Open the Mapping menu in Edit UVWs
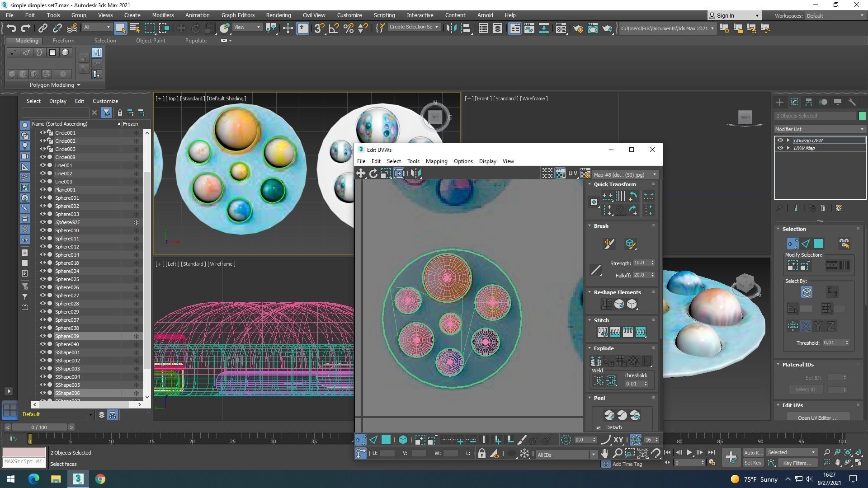This screenshot has height=488, width=868. click(x=436, y=161)
